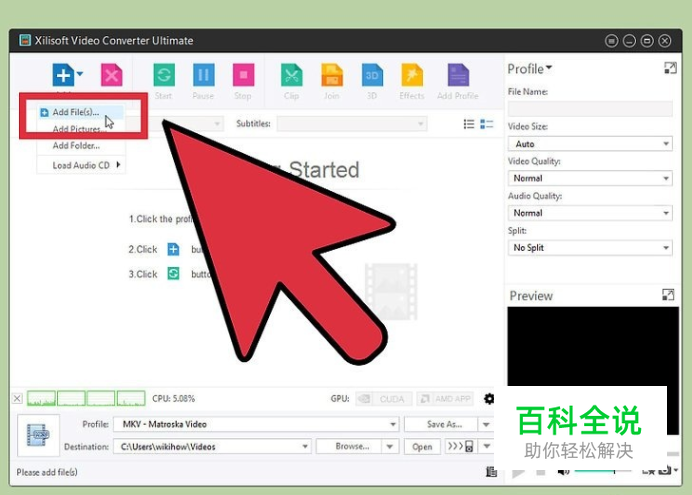
Task: Open the Video Size Auto dropdown
Action: point(590,144)
